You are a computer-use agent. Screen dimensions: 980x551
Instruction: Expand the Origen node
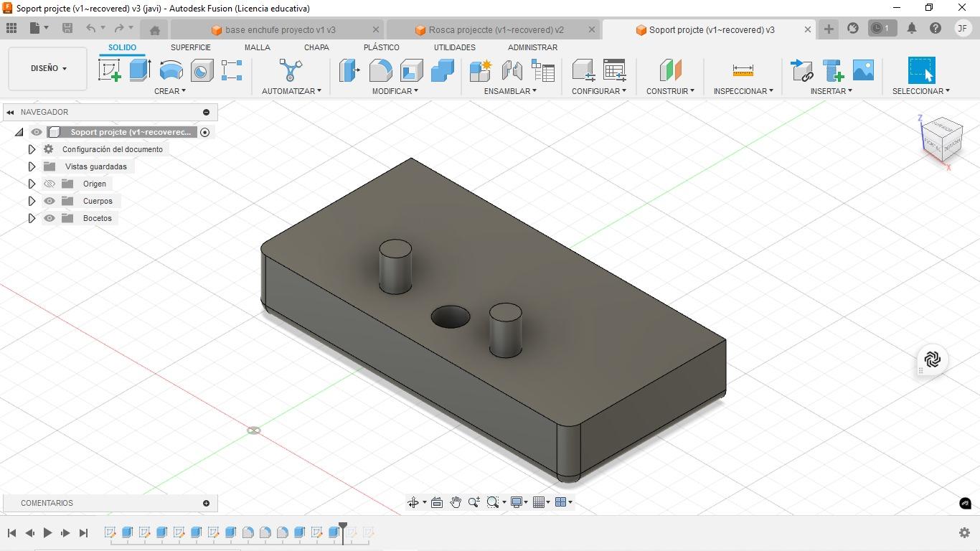(32, 184)
